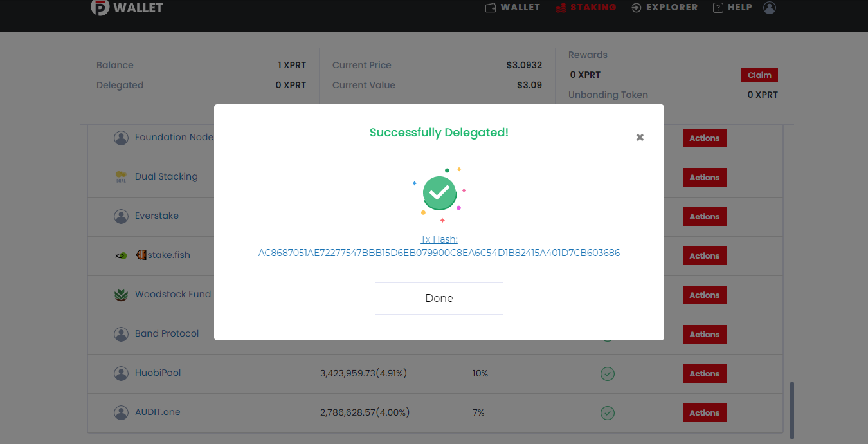
Task: Click the Wallet logo in the header
Action: 127,8
